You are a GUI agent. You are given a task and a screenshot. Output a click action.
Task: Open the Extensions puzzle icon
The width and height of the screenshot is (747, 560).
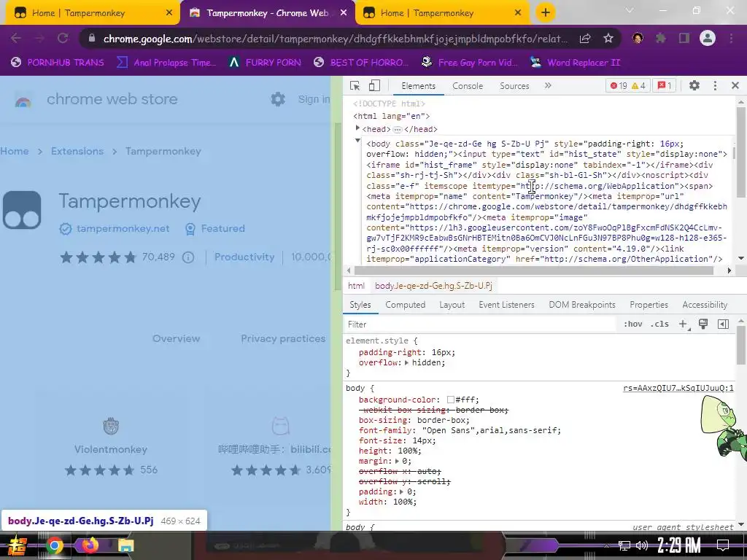[660, 38]
